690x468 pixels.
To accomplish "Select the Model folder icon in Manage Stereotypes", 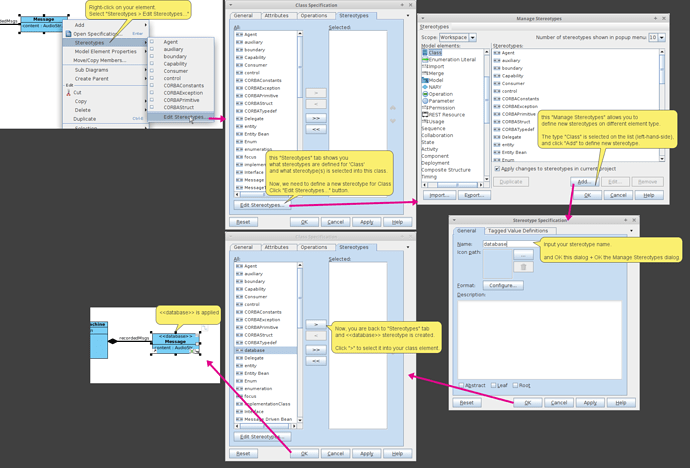I will 425,80.
